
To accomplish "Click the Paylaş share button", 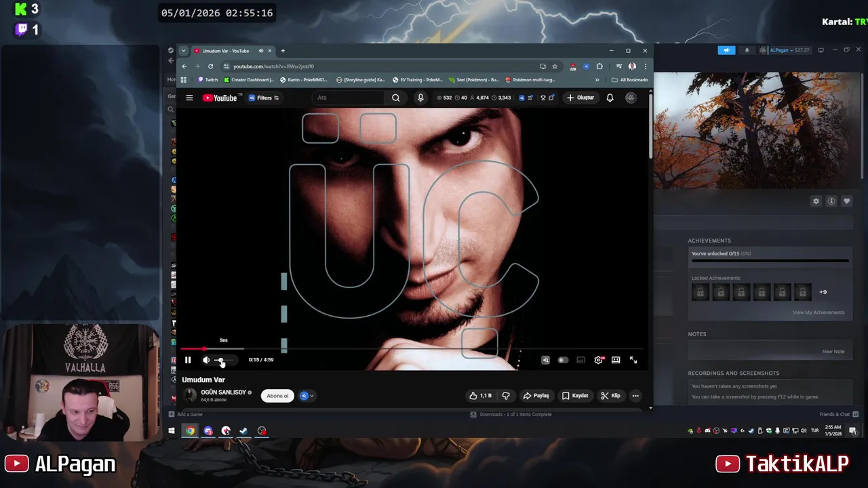I will coord(536,396).
